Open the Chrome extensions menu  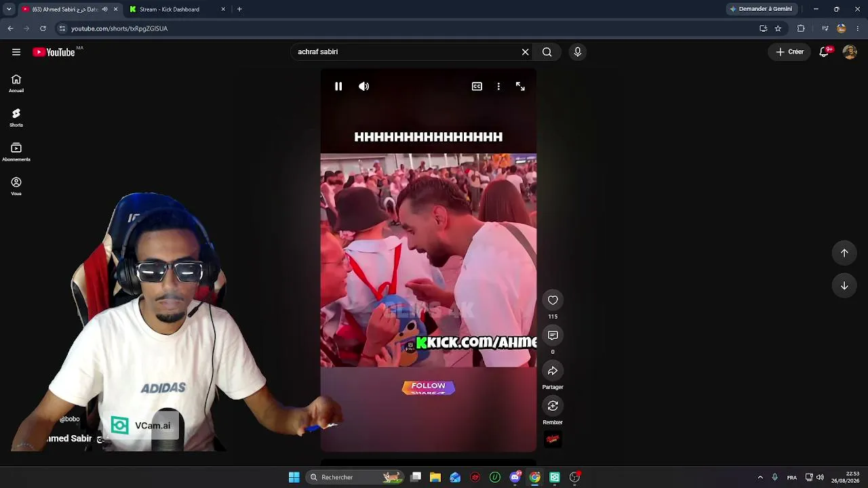[x=801, y=28]
